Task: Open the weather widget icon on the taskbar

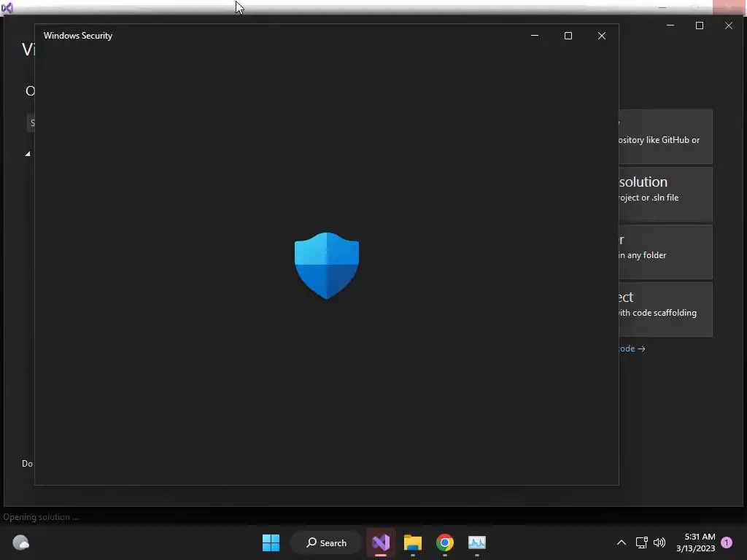Action: point(20,542)
